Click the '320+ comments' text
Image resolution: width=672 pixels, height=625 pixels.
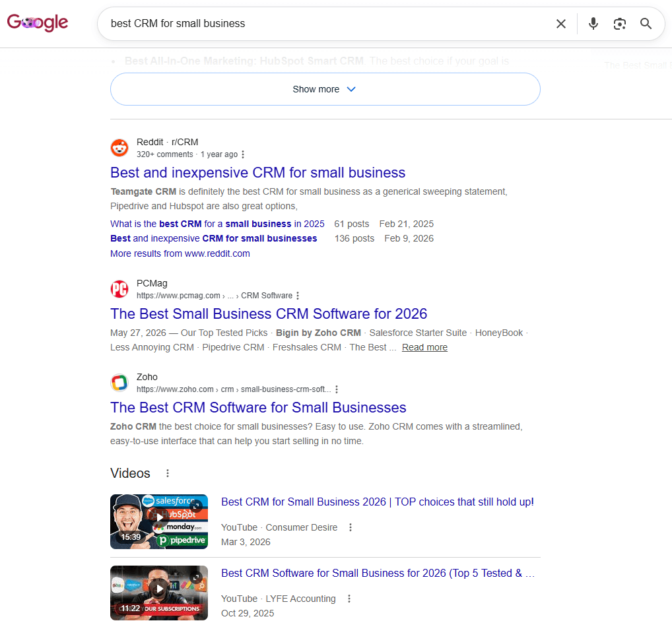click(164, 154)
